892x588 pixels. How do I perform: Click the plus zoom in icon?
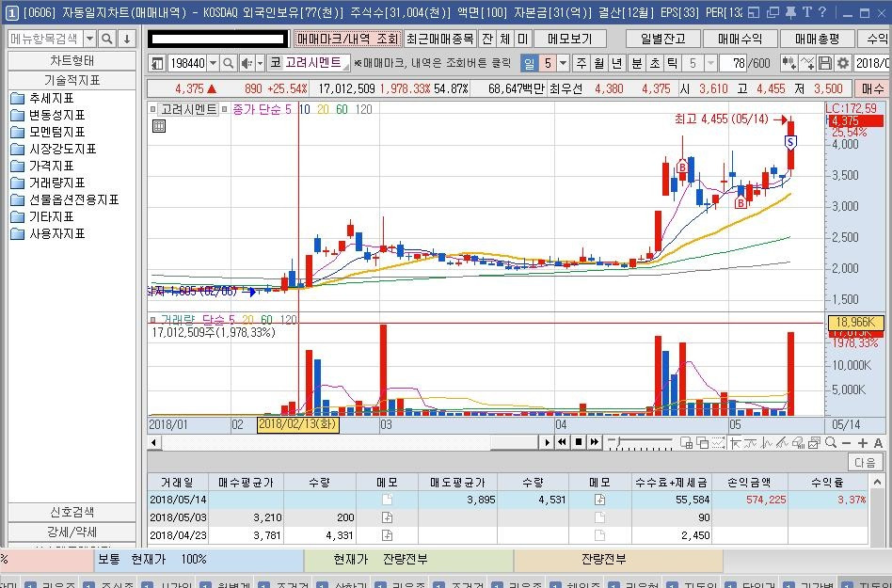tap(863, 442)
